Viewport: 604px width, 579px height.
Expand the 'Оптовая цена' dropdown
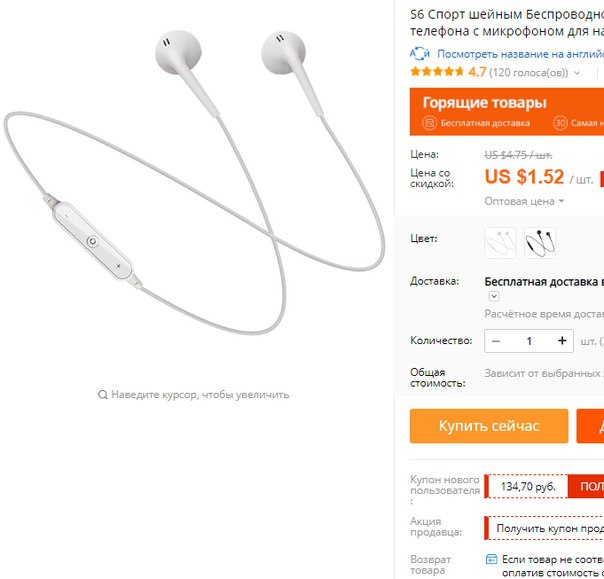(x=524, y=201)
